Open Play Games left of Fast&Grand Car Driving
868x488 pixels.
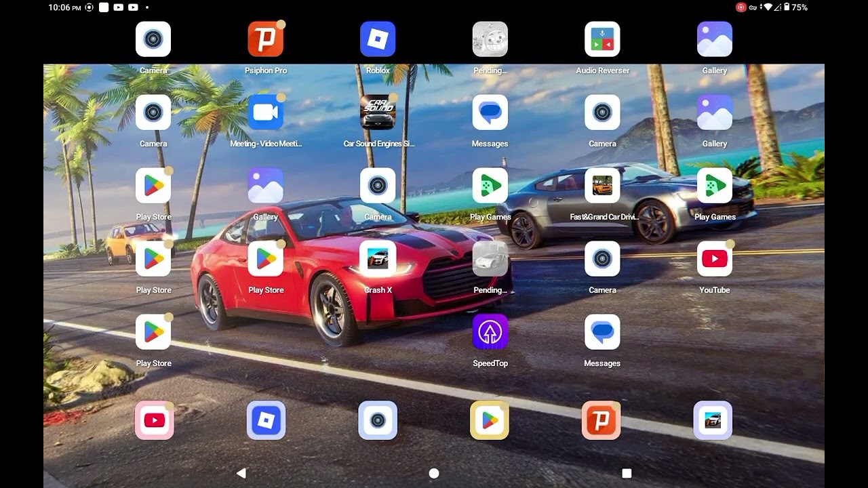click(490, 186)
